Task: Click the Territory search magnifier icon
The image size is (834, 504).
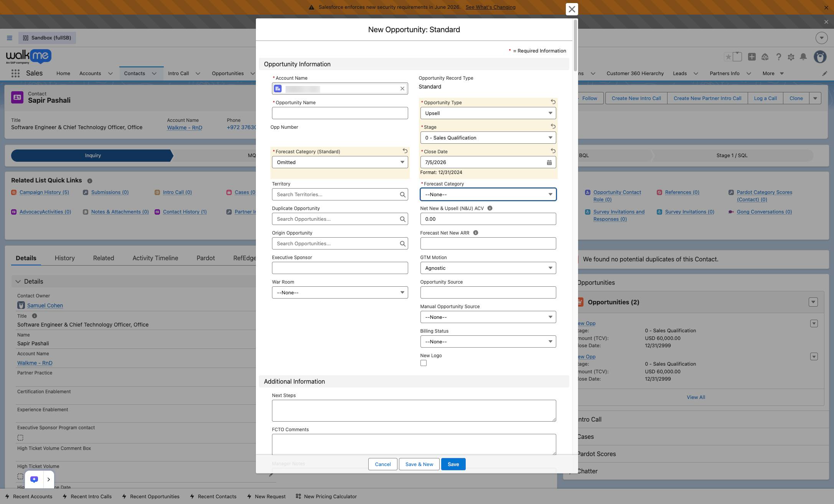Action: tap(402, 195)
